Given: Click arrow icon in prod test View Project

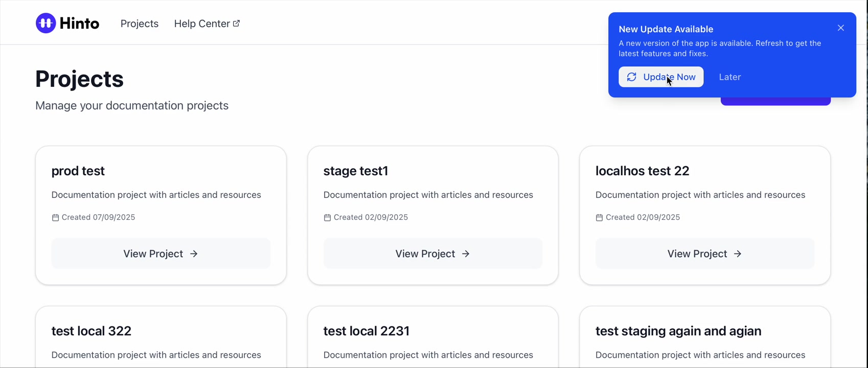Looking at the screenshot, I should point(194,254).
